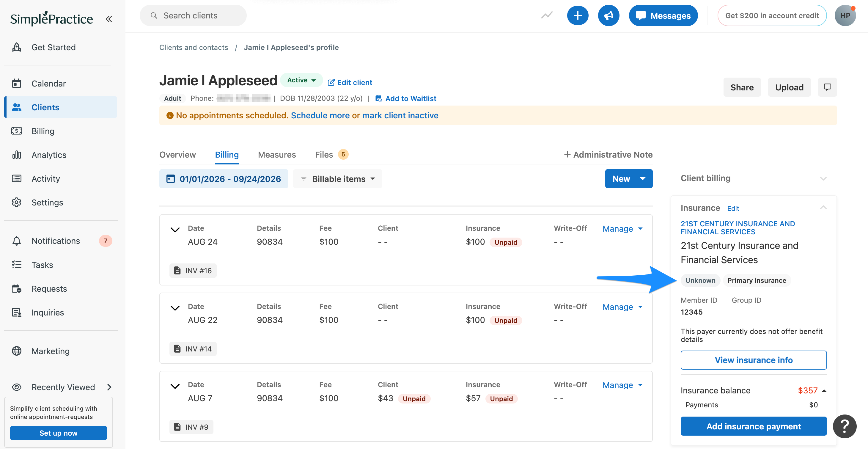Collapse the Insurance panel chevron
The width and height of the screenshot is (868, 449).
[823, 208]
